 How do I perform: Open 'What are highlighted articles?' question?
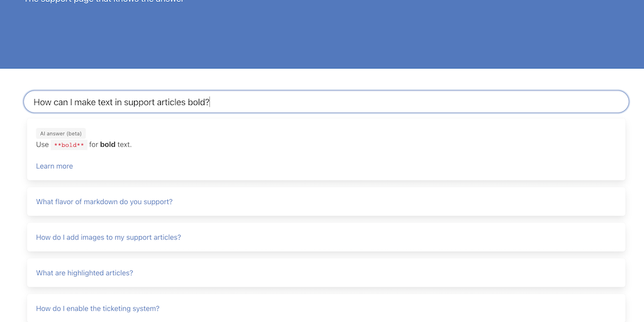point(85,273)
